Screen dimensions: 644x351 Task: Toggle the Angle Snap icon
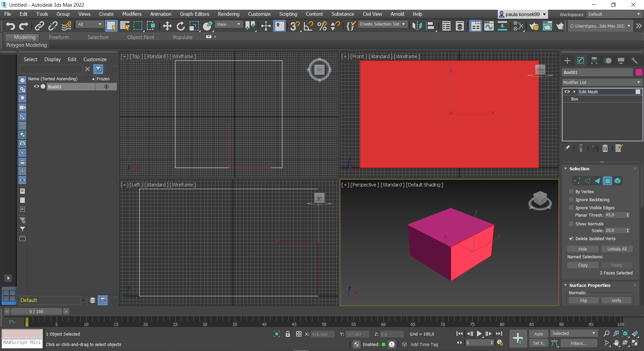[308, 26]
